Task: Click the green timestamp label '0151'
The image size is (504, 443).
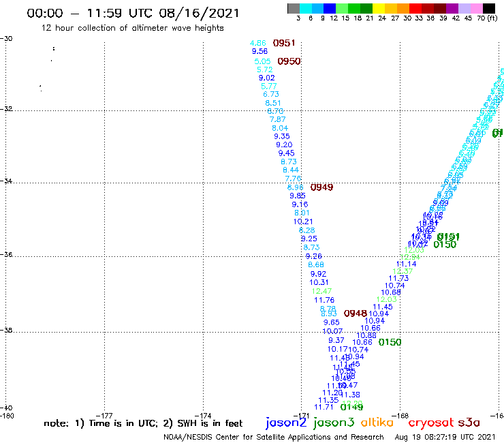Action: [x=448, y=236]
